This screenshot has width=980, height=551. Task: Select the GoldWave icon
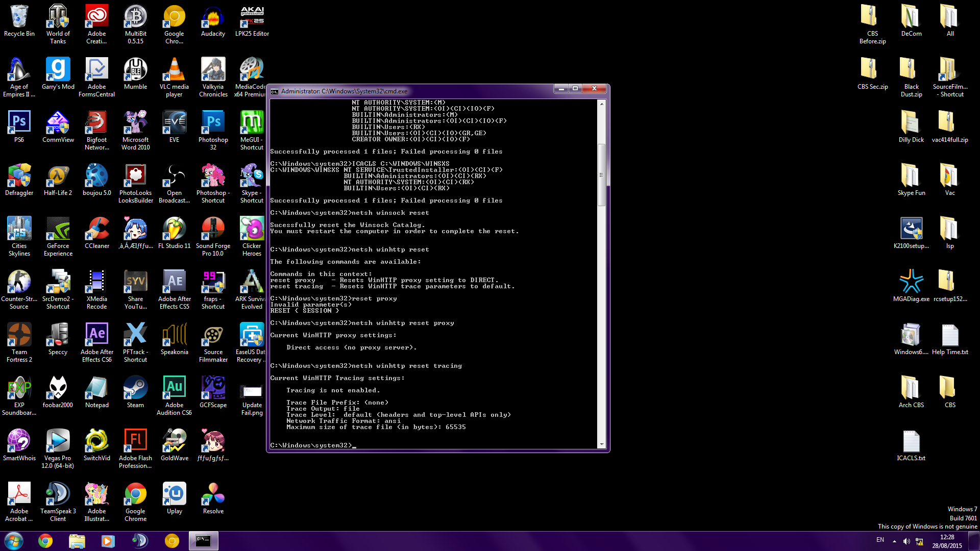(174, 445)
